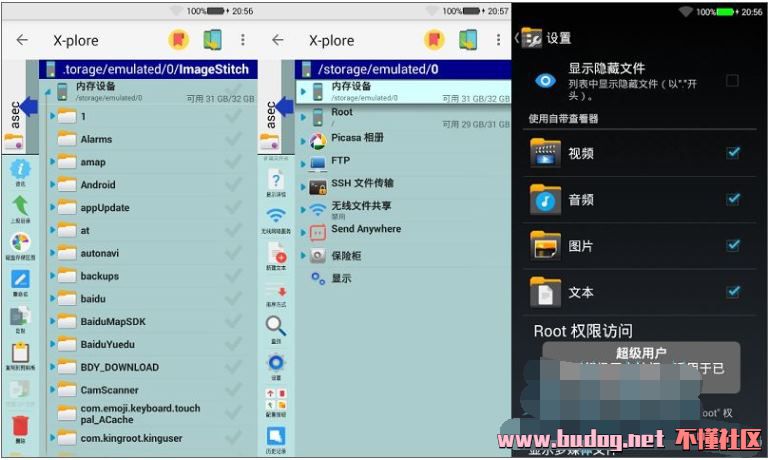Mark the backups folder checkmark
771x460 pixels.
coord(234,276)
